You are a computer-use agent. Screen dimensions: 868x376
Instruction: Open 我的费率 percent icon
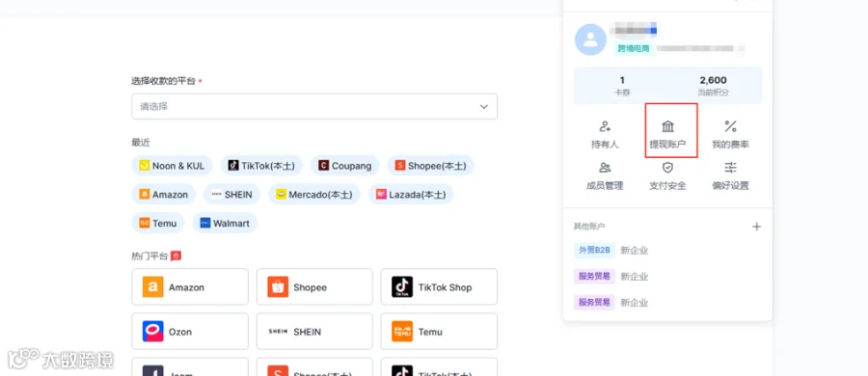pos(731,127)
